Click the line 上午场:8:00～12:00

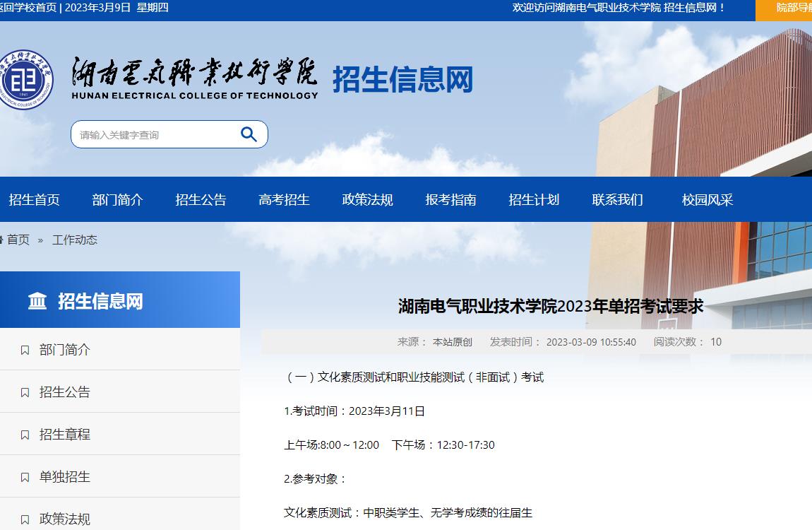(331, 445)
